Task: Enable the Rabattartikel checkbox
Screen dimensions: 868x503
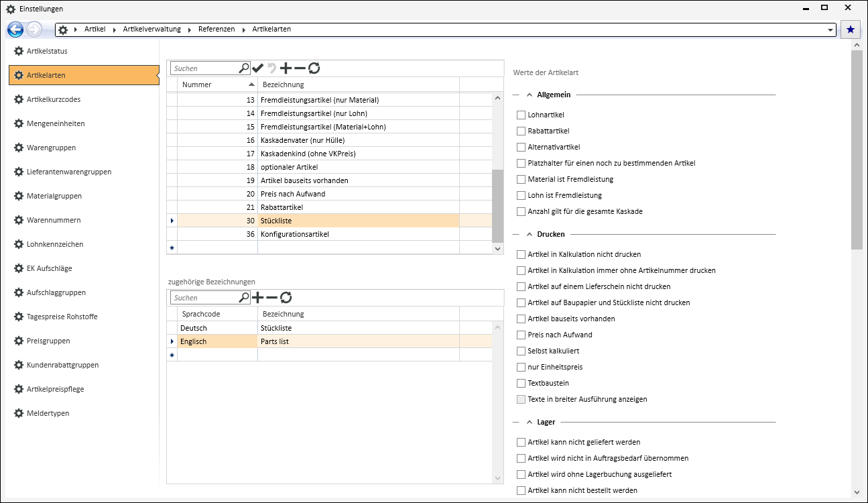Action: point(521,131)
